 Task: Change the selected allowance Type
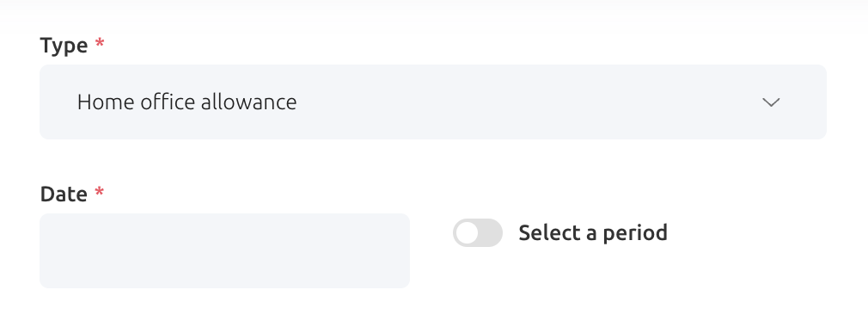(x=433, y=102)
